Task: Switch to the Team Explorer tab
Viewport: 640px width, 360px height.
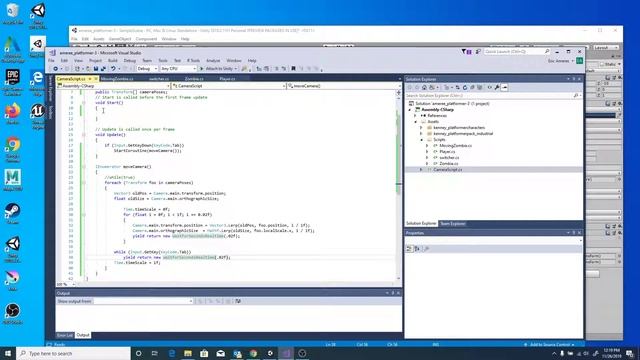Action: point(453,224)
